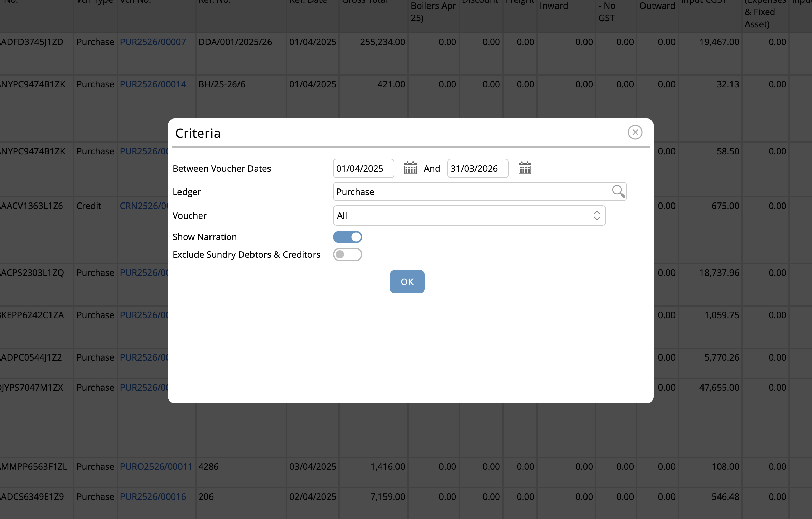Click gross total 421.00
The width and height of the screenshot is (812, 519).
point(391,84)
